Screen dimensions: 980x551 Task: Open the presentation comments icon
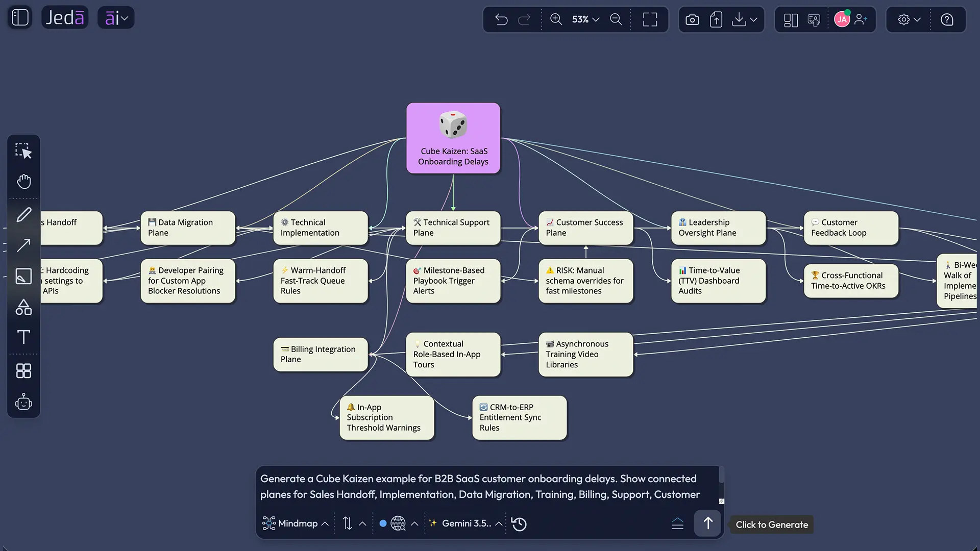pyautogui.click(x=814, y=19)
